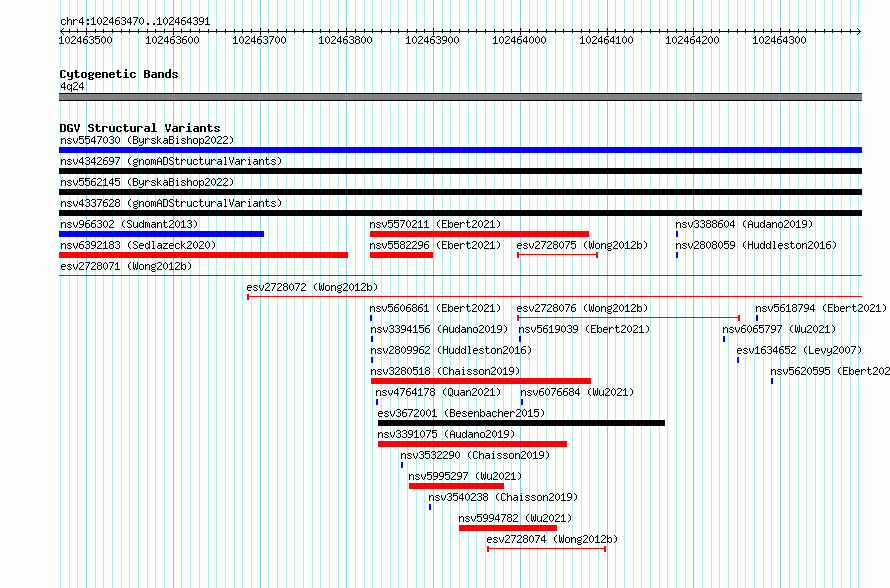Open esv2728072 (Wong2012b) label

point(312,287)
